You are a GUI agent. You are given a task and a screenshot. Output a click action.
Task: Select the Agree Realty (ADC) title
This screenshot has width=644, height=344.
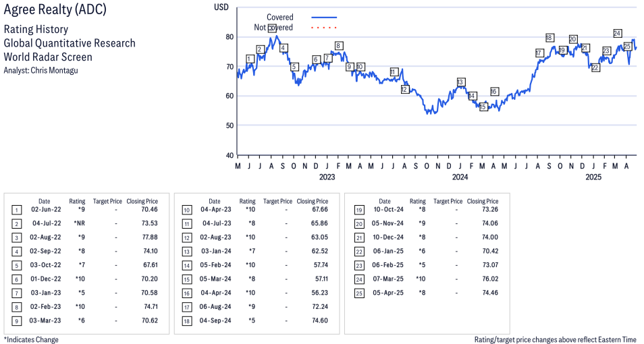(x=55, y=9)
